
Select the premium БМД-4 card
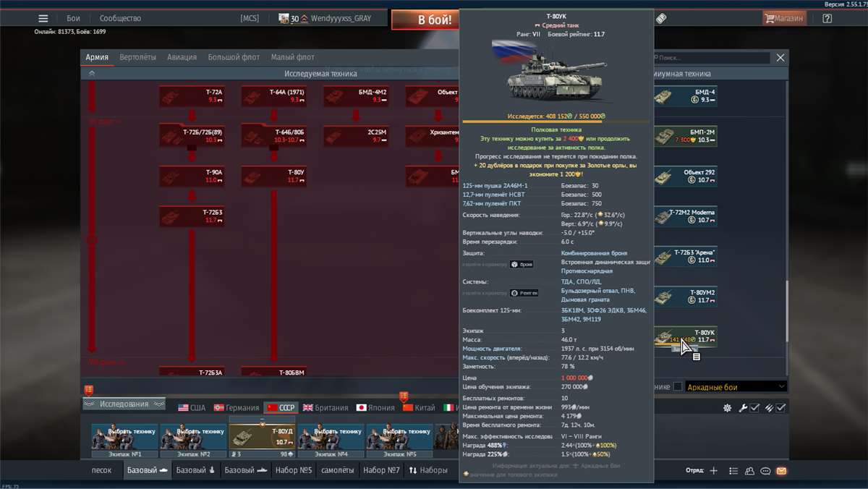pos(686,96)
